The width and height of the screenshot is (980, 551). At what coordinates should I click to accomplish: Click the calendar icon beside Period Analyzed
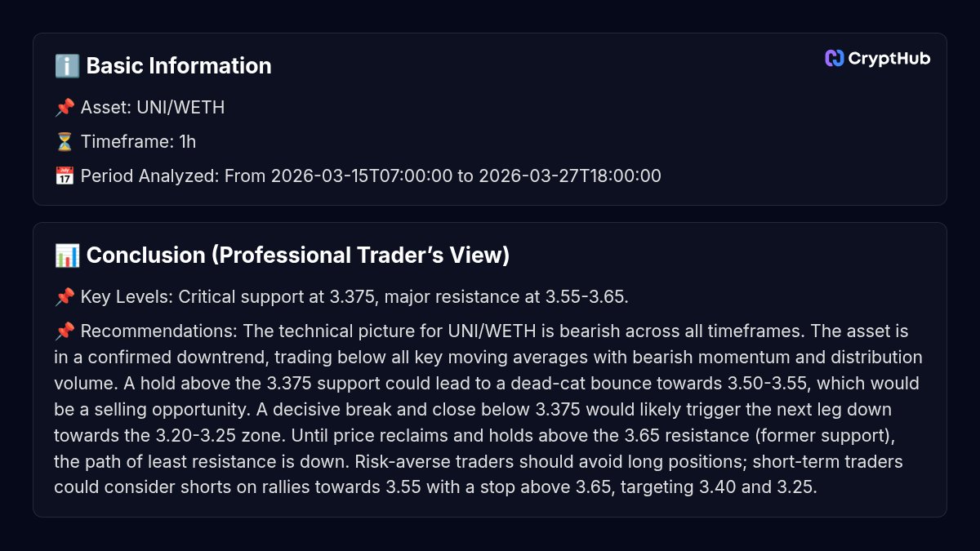pos(65,176)
